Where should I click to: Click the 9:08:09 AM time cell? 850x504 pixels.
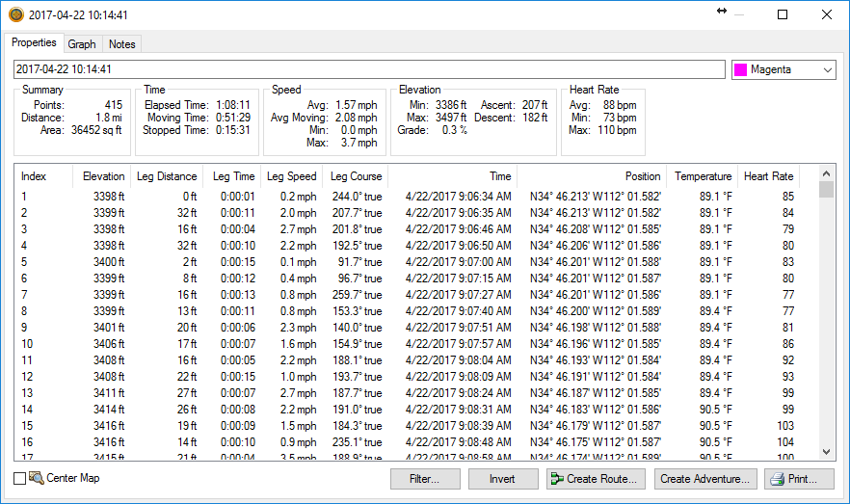(458, 376)
